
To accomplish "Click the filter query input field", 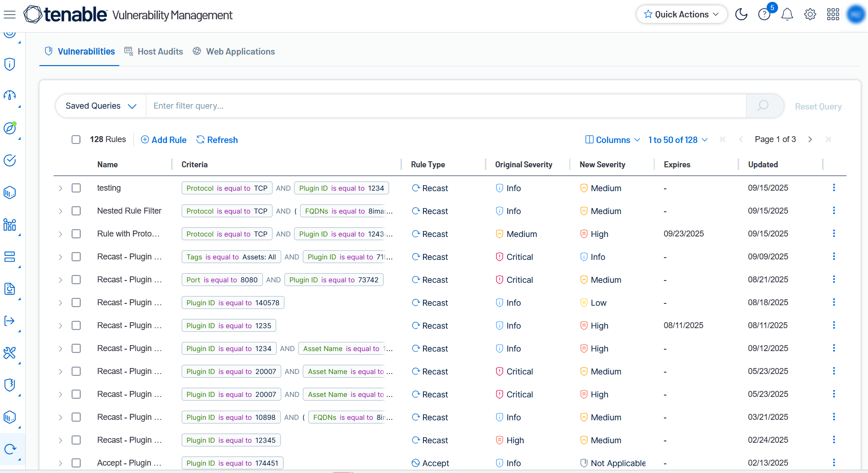I will click(445, 106).
